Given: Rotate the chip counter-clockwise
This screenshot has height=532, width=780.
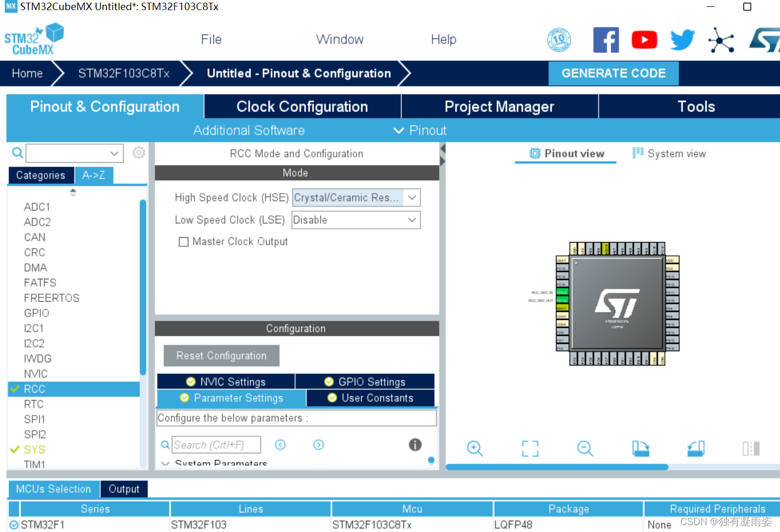Looking at the screenshot, I should click(x=696, y=448).
